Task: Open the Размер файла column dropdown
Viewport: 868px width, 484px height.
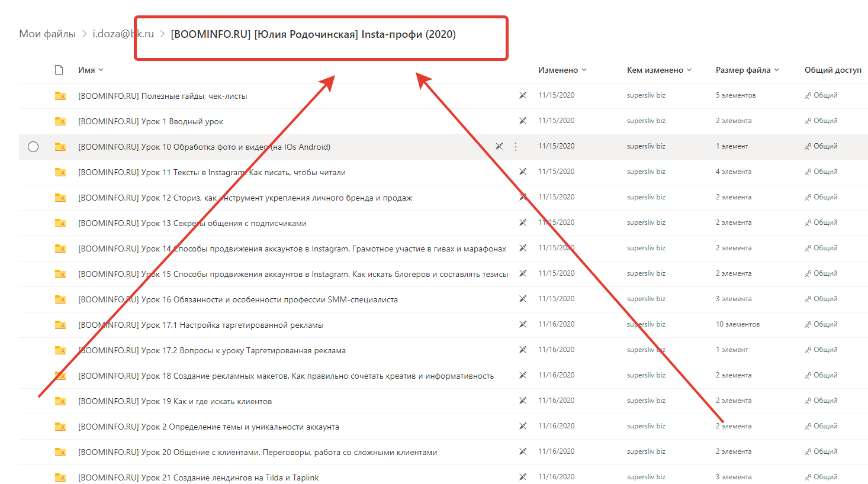Action: point(747,70)
